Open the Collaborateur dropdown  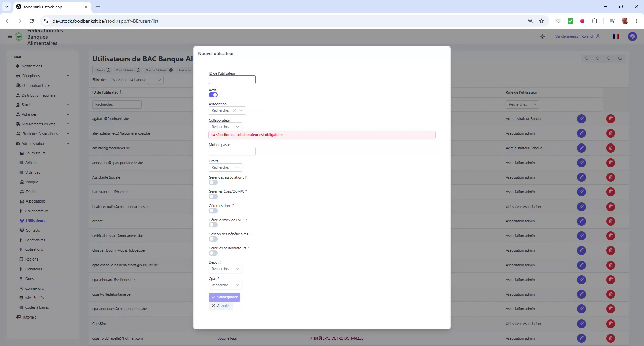point(225,127)
